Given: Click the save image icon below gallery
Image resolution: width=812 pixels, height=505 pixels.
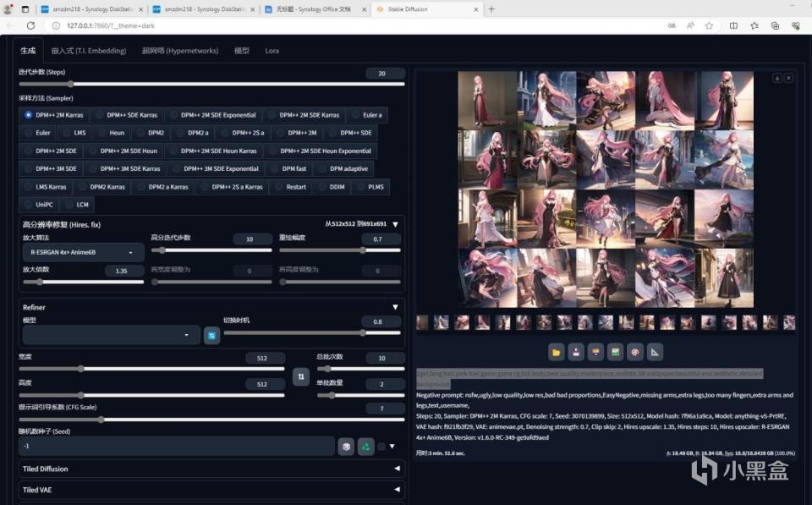Looking at the screenshot, I should click(575, 352).
